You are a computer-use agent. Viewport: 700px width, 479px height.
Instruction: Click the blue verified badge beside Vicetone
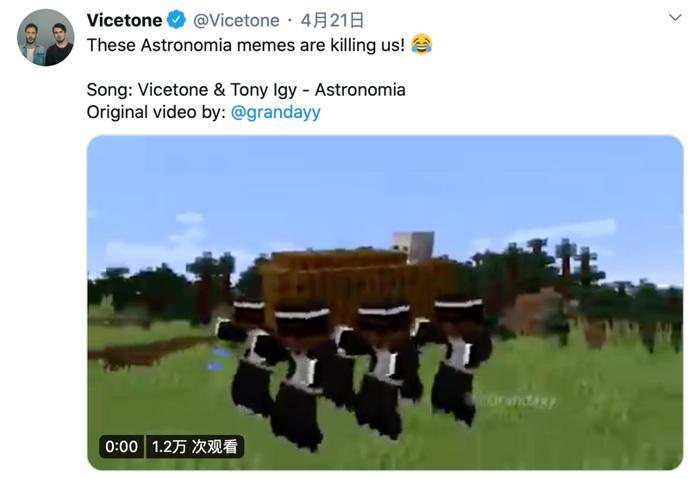176,20
